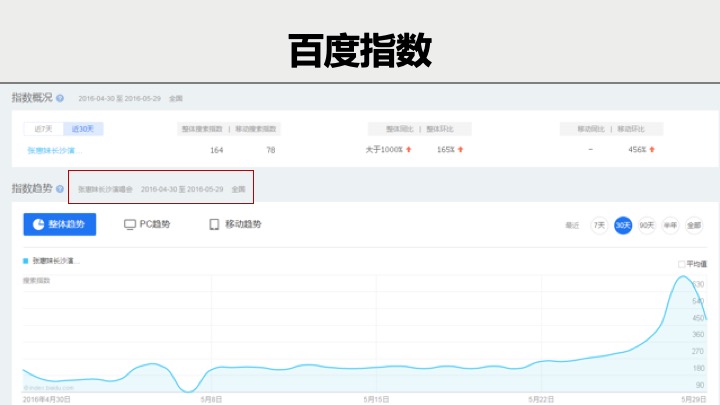Click the date range in 指数趋势 header

182,189
